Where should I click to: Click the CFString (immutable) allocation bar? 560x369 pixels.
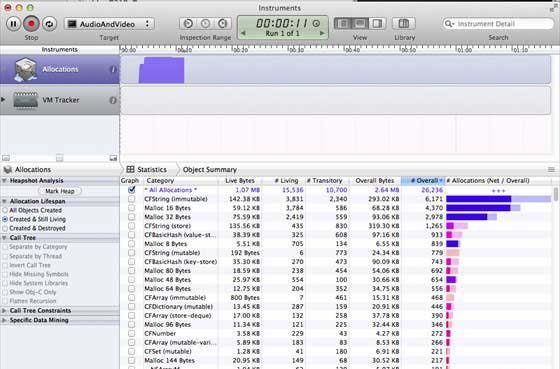point(498,199)
